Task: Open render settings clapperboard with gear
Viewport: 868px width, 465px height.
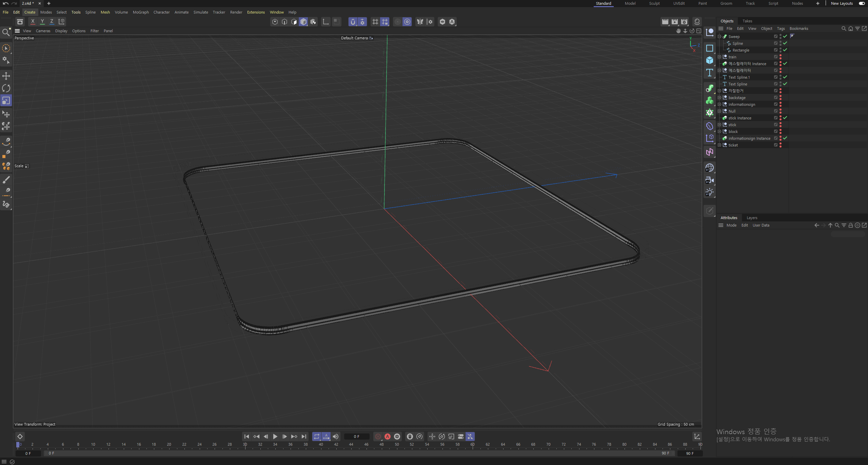Action: tap(685, 22)
